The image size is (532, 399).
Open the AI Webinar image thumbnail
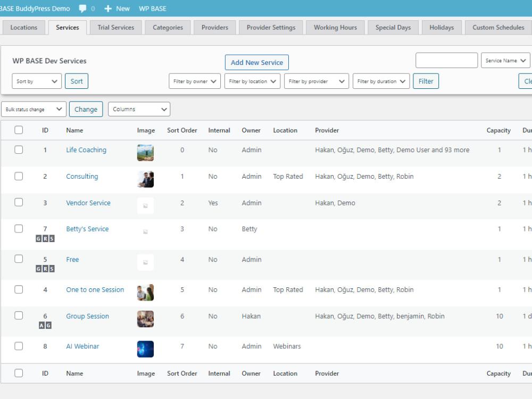[145, 349]
